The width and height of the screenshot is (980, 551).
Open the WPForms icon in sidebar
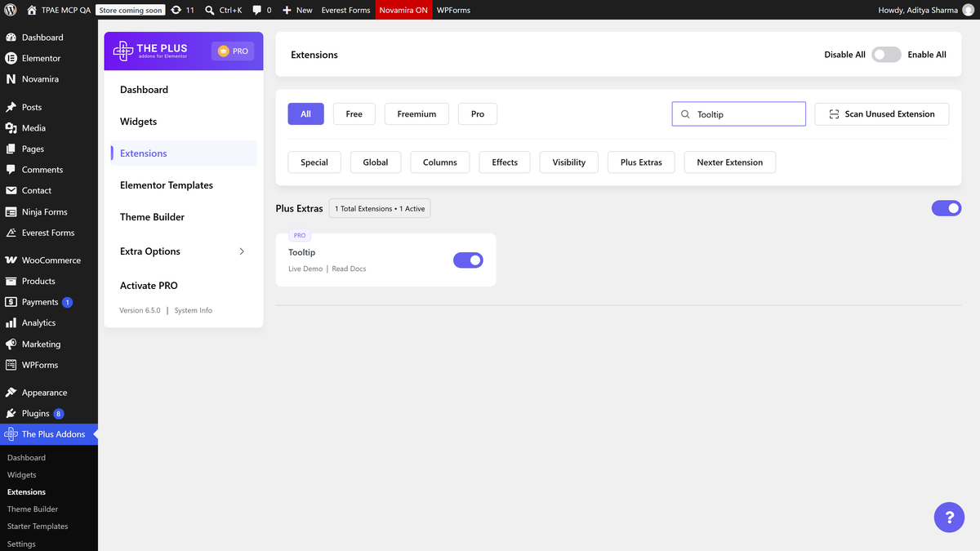[11, 365]
